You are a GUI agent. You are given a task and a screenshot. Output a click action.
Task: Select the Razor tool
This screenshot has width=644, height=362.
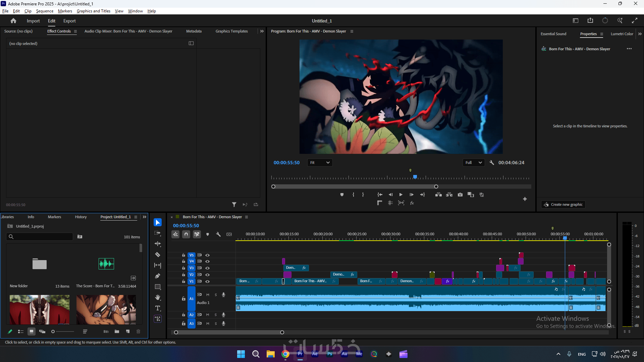158,255
